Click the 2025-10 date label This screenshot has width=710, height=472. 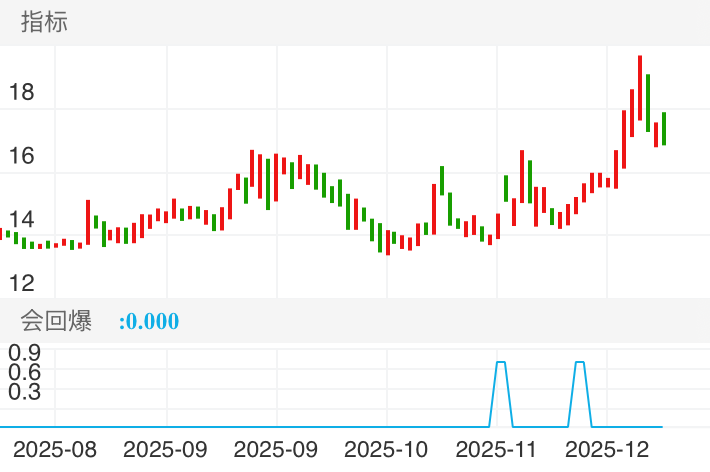(386, 449)
